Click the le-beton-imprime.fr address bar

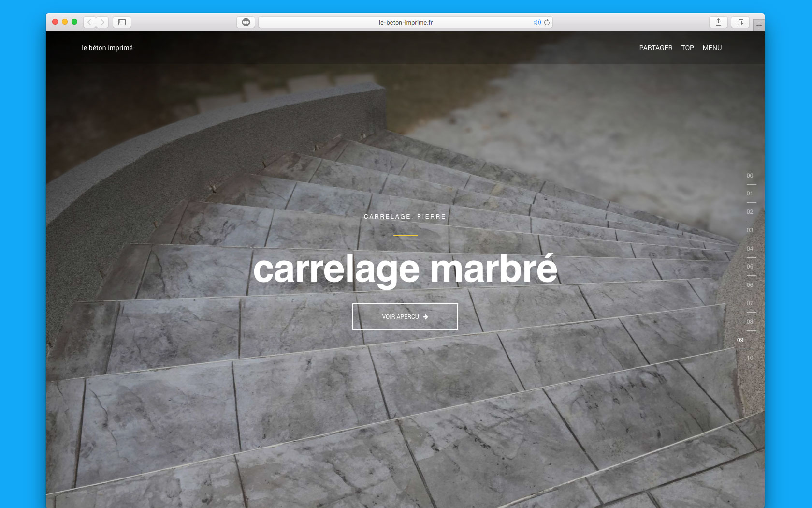pyautogui.click(x=406, y=22)
